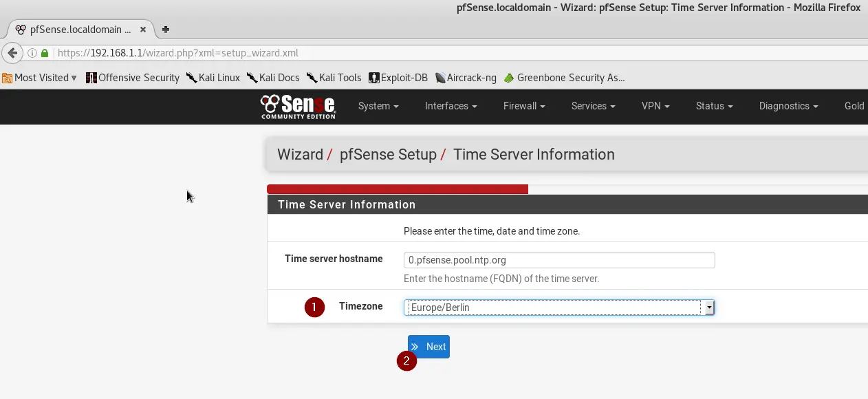This screenshot has width=868, height=399.
Task: Open site information icon in address bar
Action: 32,53
